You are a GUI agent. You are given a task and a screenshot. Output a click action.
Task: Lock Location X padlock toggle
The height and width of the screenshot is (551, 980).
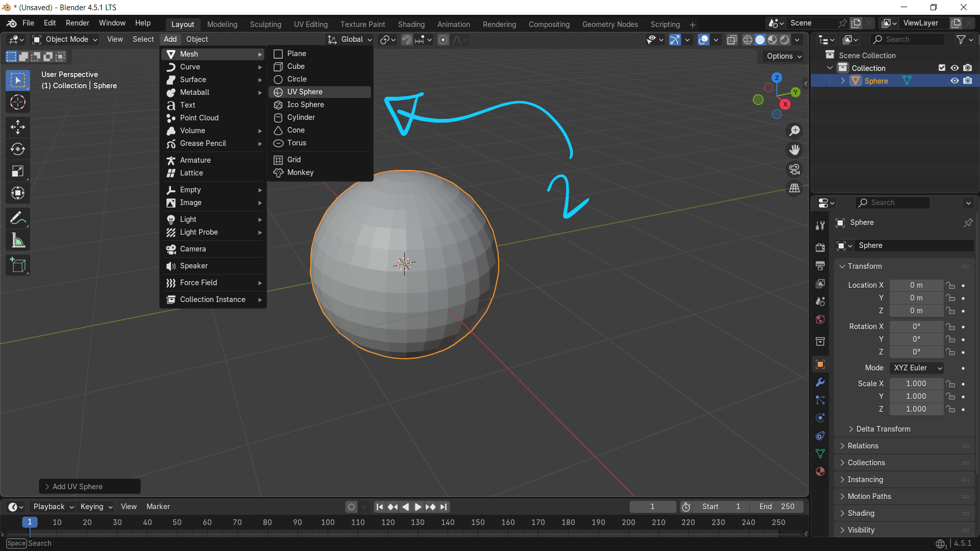pos(950,285)
